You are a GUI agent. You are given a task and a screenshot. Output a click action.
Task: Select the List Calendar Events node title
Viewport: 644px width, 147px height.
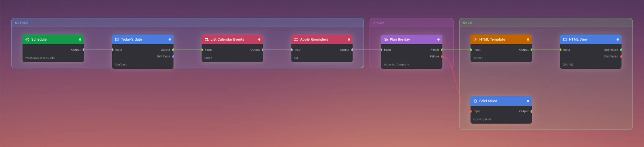pyautogui.click(x=227, y=39)
